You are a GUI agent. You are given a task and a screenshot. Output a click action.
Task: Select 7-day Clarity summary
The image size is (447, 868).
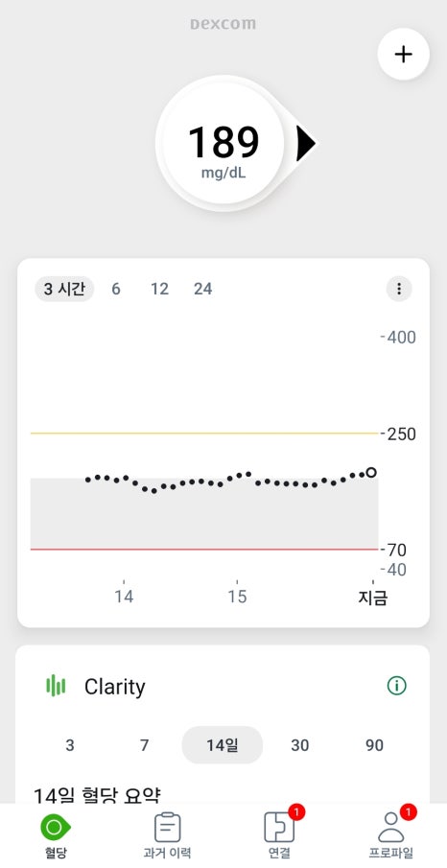tap(145, 745)
